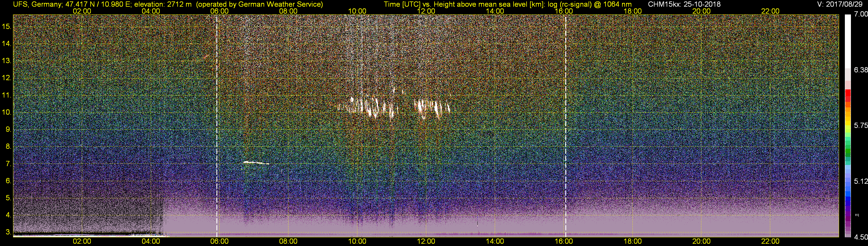Click the 3. km height axis label

point(8,232)
